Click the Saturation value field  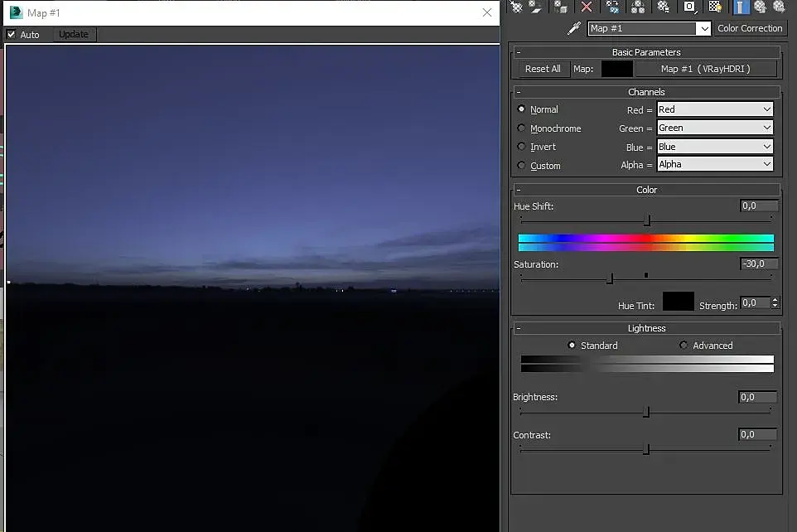click(758, 264)
